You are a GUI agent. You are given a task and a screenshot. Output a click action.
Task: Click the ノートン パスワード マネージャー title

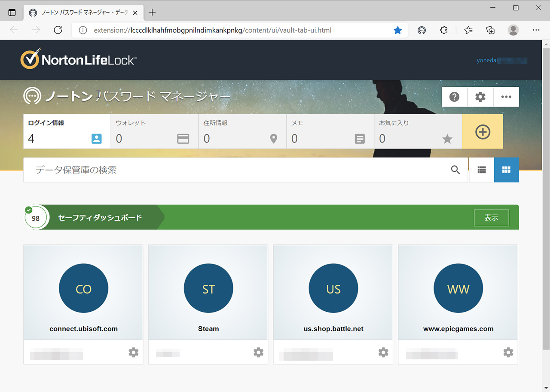pyautogui.click(x=137, y=96)
